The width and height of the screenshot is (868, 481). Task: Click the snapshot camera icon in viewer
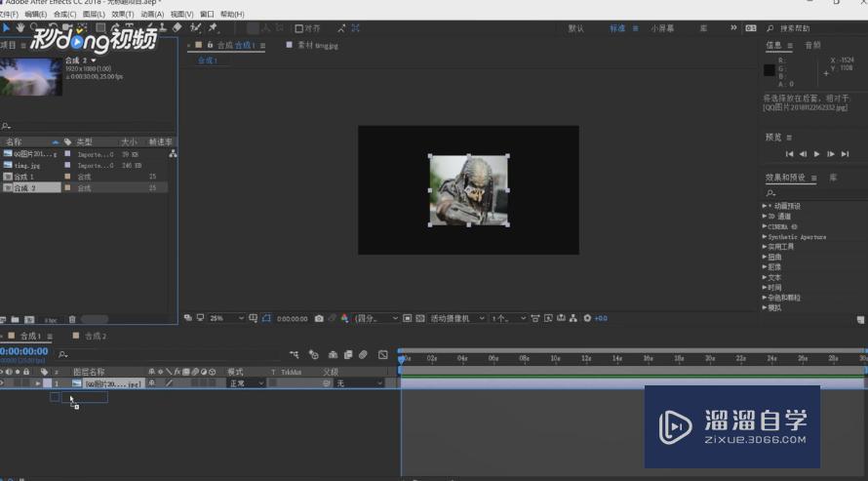pos(319,318)
